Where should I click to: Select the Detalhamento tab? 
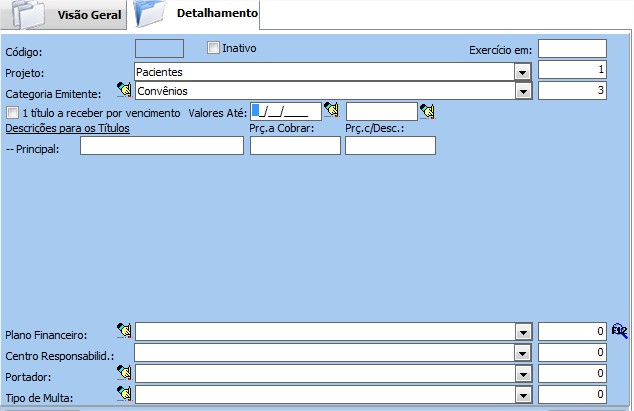pyautogui.click(x=216, y=15)
